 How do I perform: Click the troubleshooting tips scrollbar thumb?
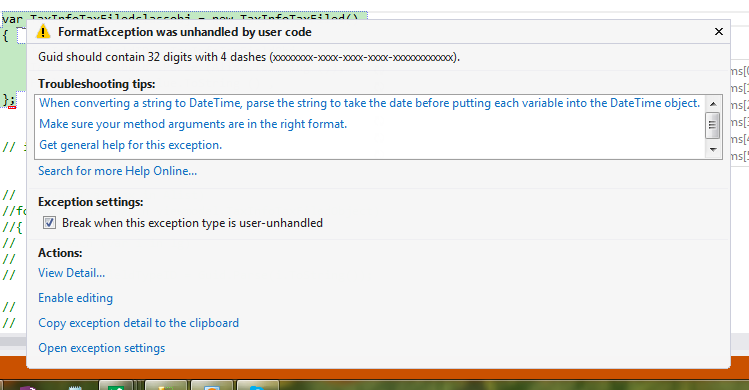(x=713, y=125)
